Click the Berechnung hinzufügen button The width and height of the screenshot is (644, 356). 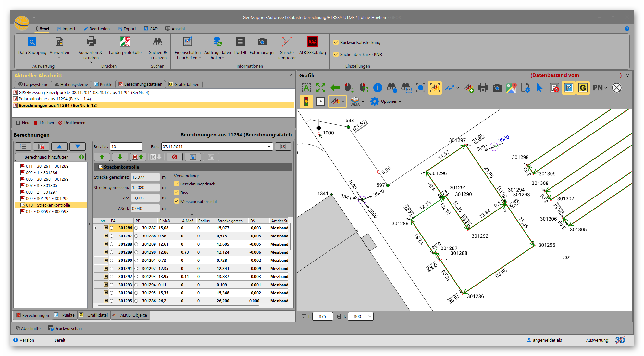tap(50, 157)
